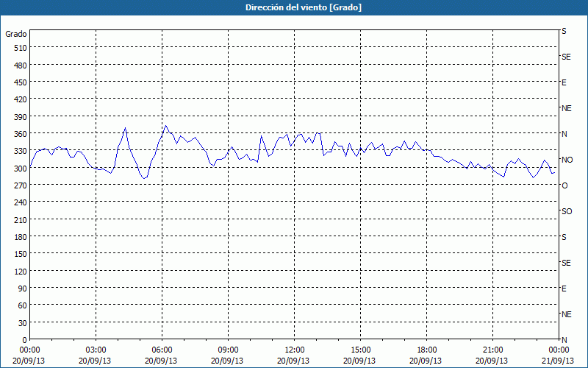Click the SO compass label on right axis
The image size is (588, 368).
[x=567, y=212]
